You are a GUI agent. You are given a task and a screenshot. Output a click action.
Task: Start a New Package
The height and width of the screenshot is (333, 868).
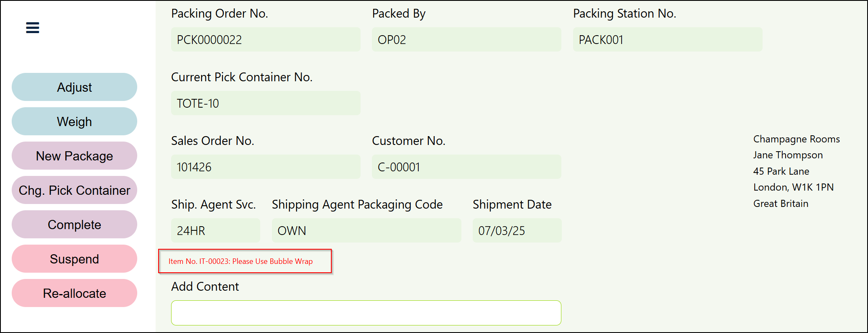74,156
